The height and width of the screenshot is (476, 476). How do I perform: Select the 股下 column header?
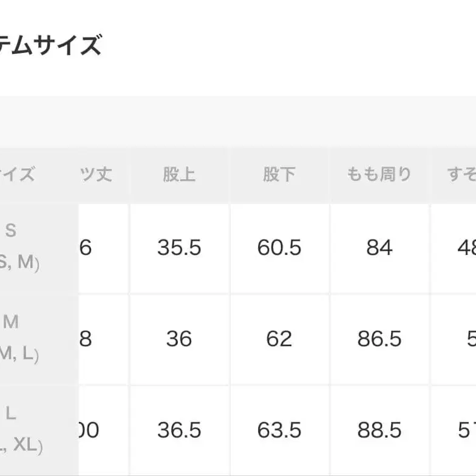coord(279,175)
